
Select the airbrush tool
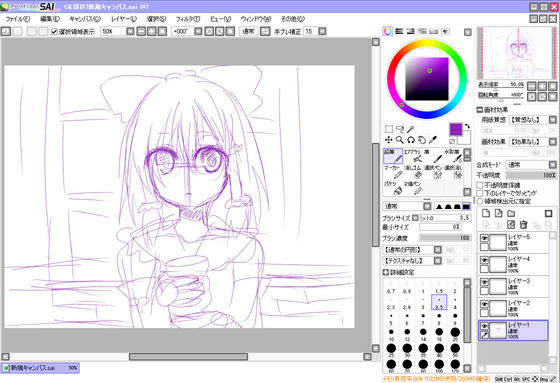(x=413, y=156)
